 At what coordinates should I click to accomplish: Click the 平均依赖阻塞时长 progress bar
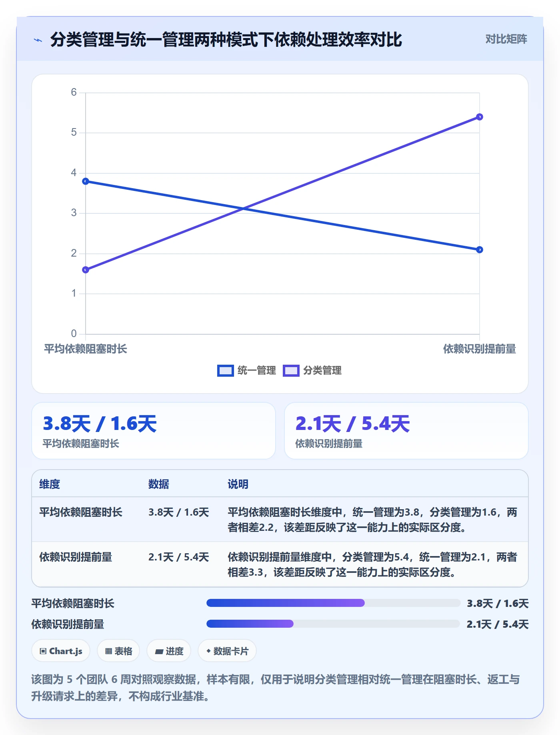[333, 603]
